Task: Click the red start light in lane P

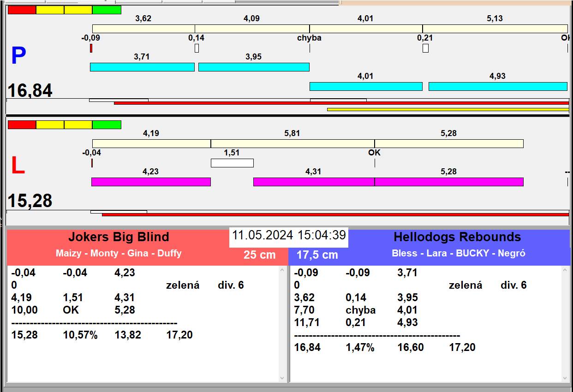Action: [x=22, y=10]
